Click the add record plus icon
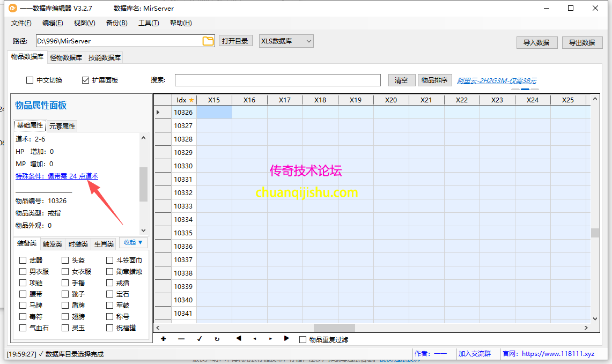This screenshot has height=364, width=612. pyautogui.click(x=164, y=339)
